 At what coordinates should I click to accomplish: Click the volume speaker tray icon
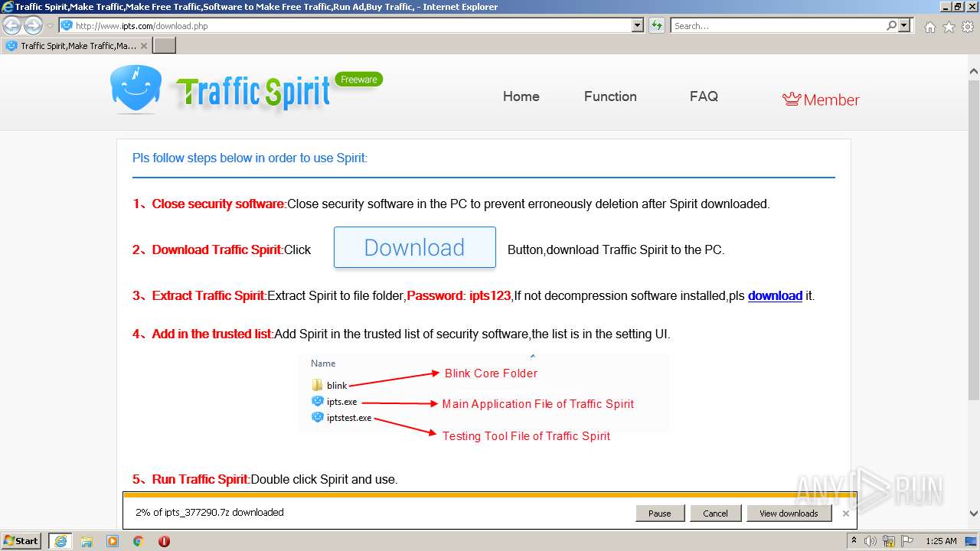(871, 541)
